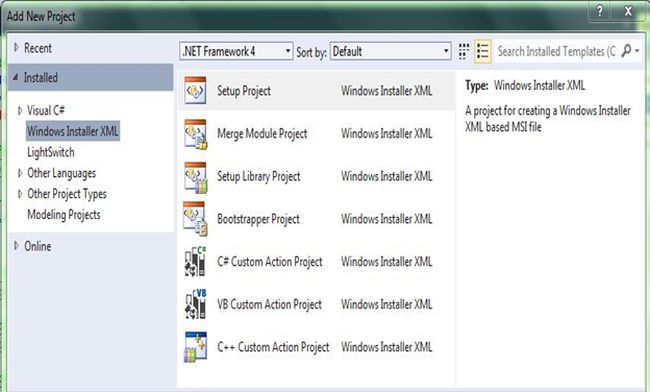Image resolution: width=650 pixels, height=392 pixels.
Task: Expand the Visual C# node arrow
Action: [19, 111]
